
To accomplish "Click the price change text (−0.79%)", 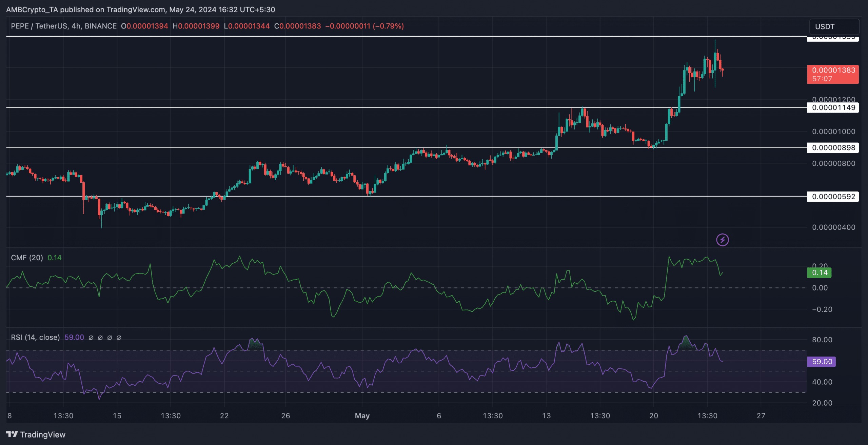I will tap(388, 26).
